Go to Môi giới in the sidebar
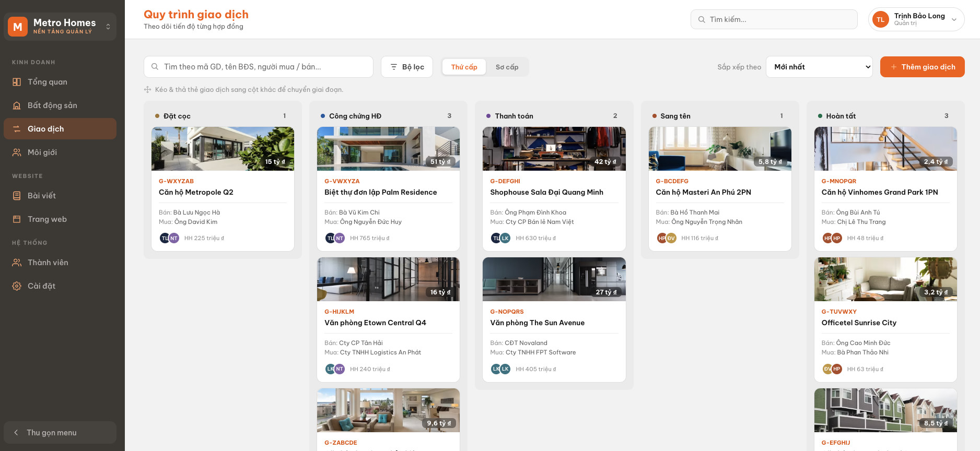980x451 pixels. [x=60, y=152]
